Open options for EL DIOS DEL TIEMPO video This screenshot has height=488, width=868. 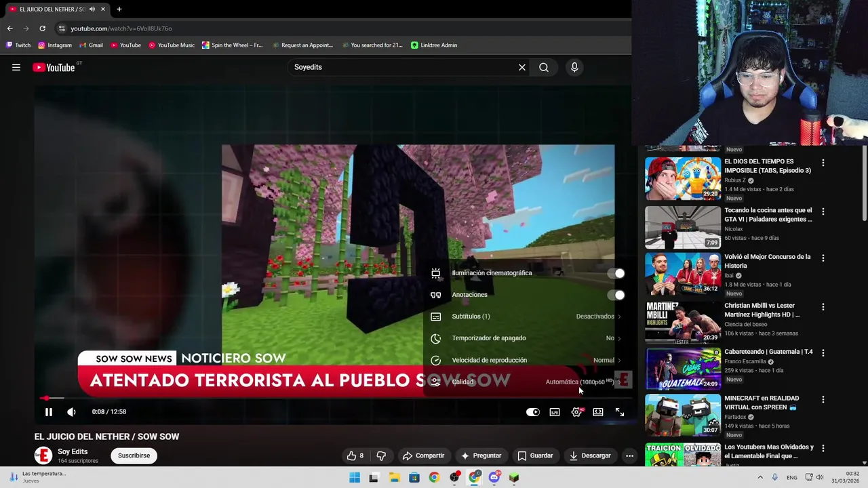pyautogui.click(x=823, y=163)
